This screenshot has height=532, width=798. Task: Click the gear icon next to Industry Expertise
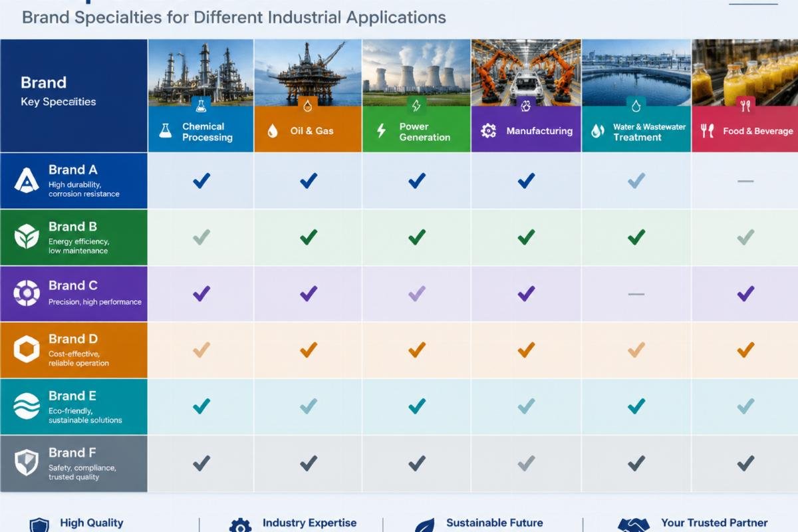click(240, 525)
